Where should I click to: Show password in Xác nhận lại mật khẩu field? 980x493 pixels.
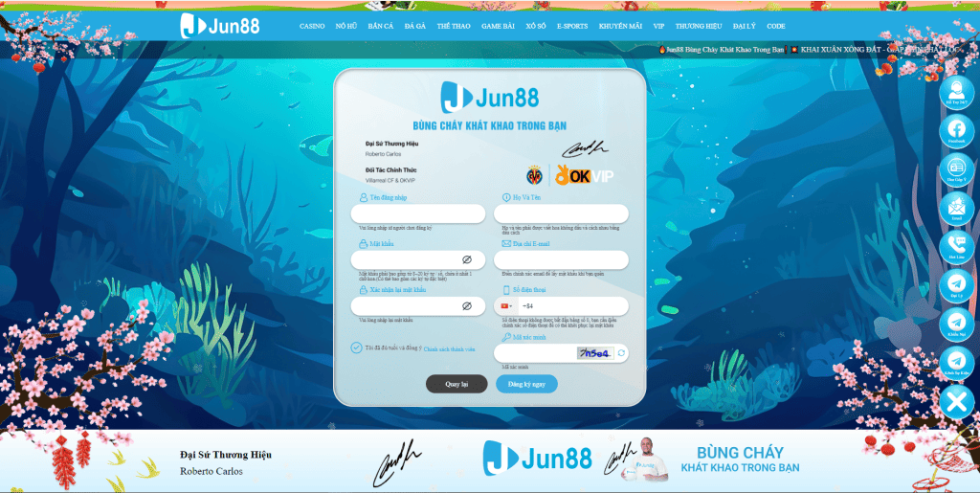click(467, 306)
